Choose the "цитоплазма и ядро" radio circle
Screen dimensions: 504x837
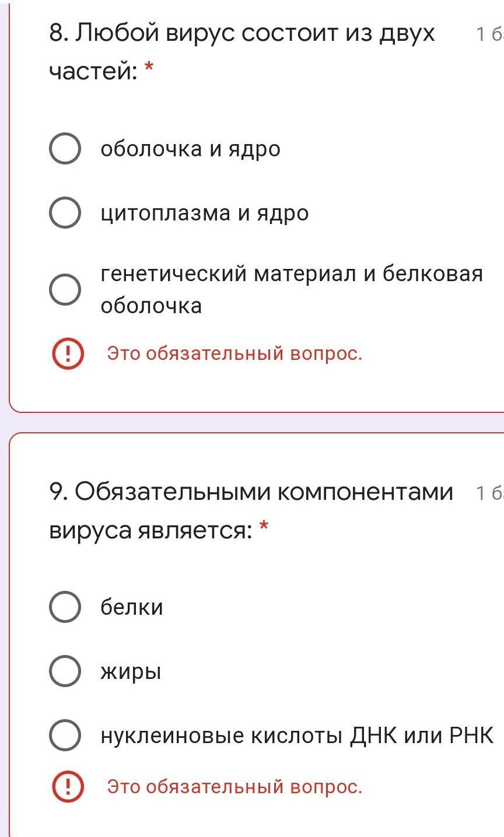click(x=65, y=212)
